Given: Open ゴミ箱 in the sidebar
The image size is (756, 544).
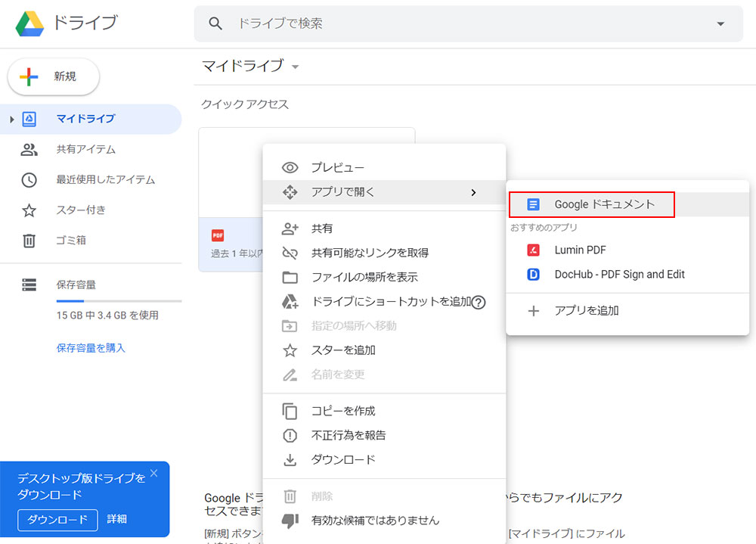Looking at the screenshot, I should click(x=71, y=240).
